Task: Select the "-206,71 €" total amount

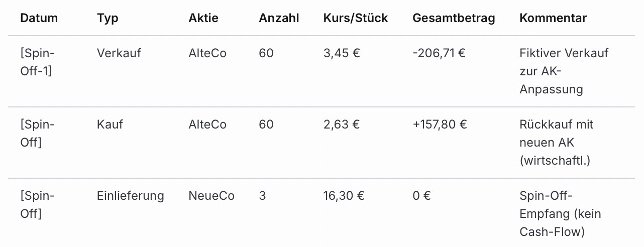Action: point(439,53)
